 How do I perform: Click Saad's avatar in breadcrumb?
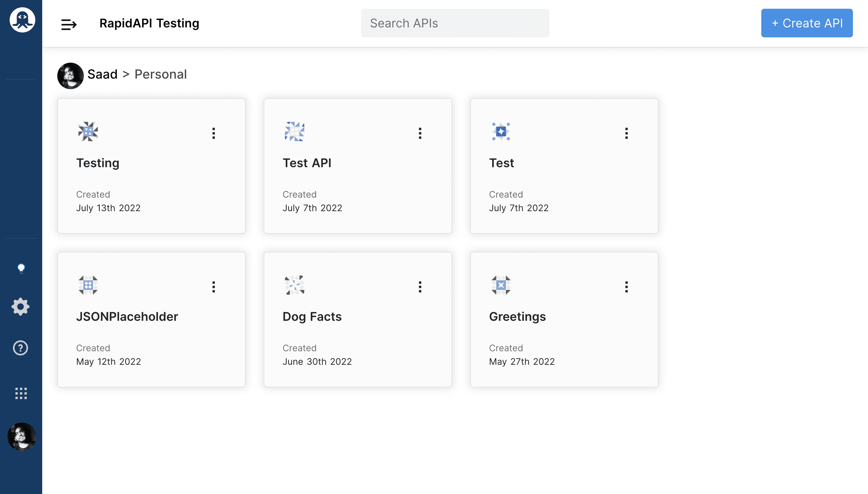[70, 76]
